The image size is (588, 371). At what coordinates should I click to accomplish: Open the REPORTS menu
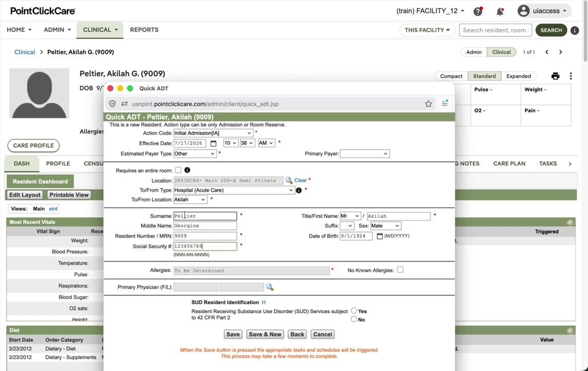pyautogui.click(x=144, y=30)
